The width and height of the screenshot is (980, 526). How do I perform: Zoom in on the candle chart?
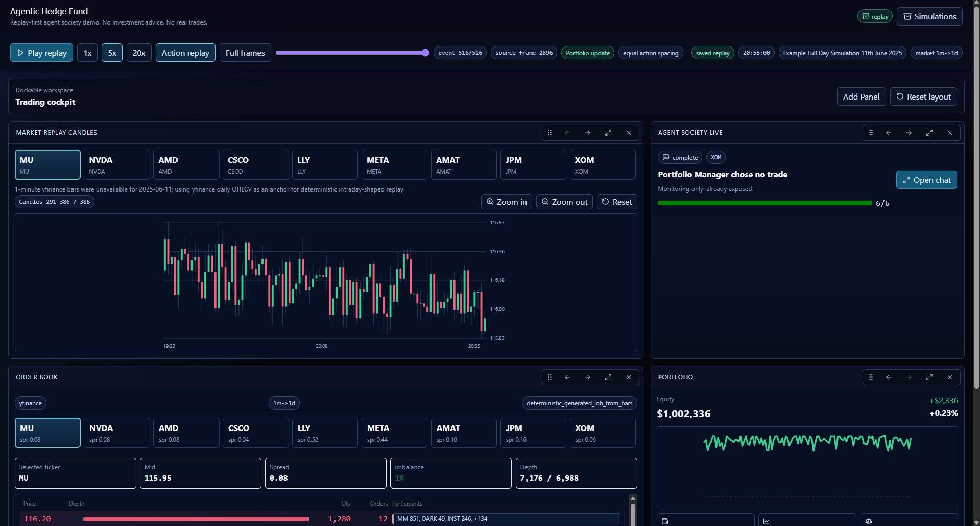point(507,202)
